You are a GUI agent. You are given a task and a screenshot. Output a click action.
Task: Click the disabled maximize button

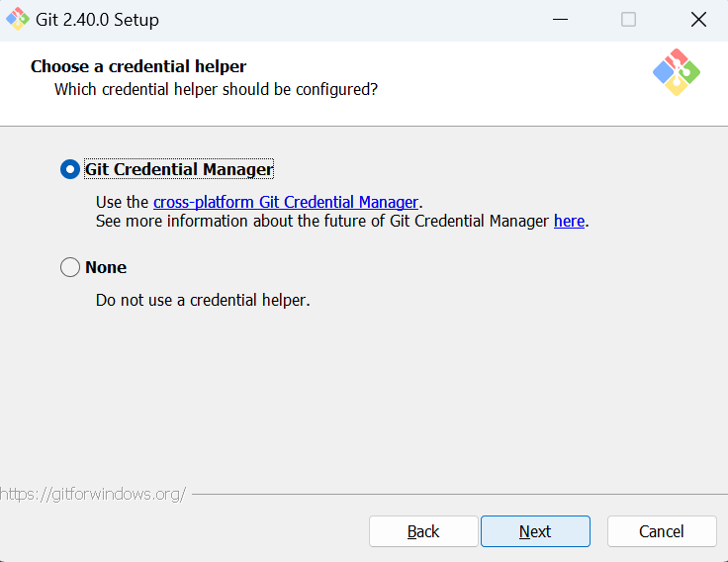click(x=629, y=20)
